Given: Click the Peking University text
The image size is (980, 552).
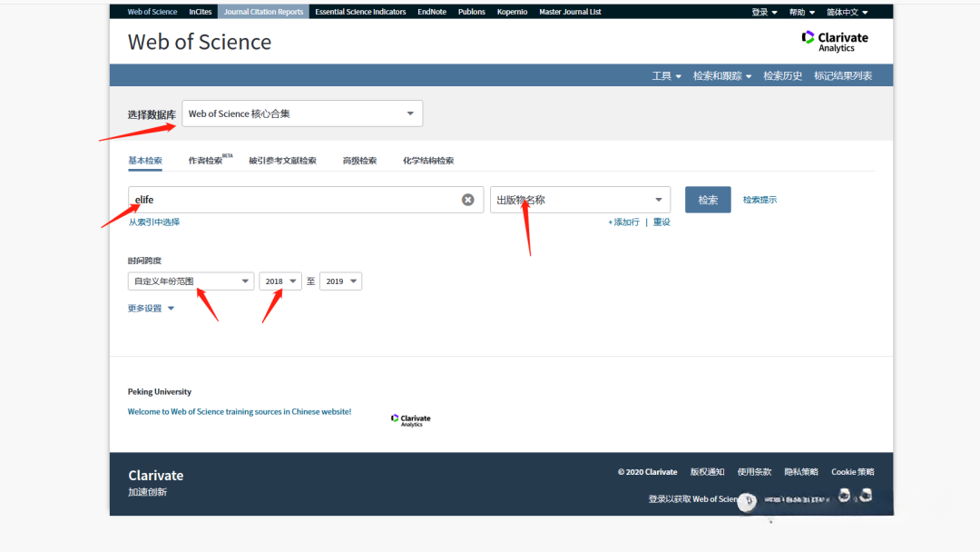Looking at the screenshot, I should tap(160, 392).
